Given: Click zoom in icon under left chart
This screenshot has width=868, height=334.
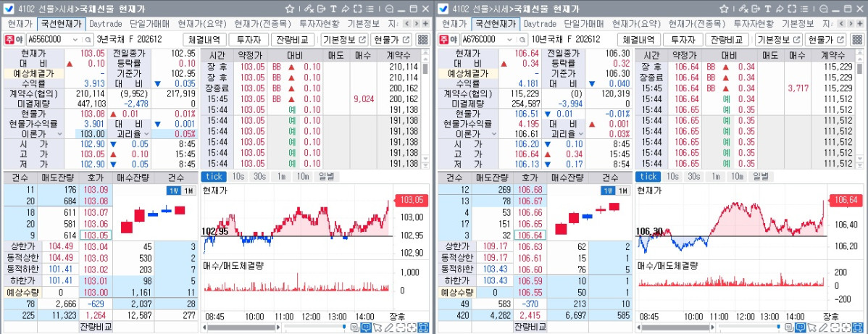Looking at the screenshot, I should [x=412, y=328].
